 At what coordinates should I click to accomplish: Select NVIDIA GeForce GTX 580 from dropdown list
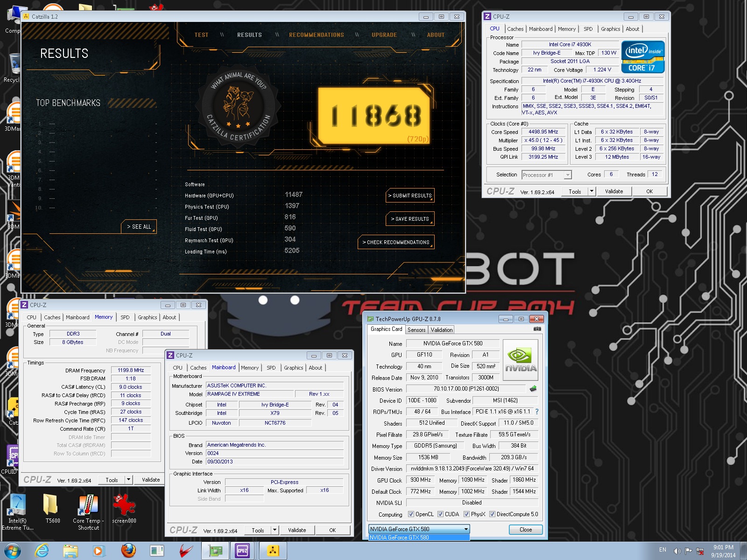point(419,538)
